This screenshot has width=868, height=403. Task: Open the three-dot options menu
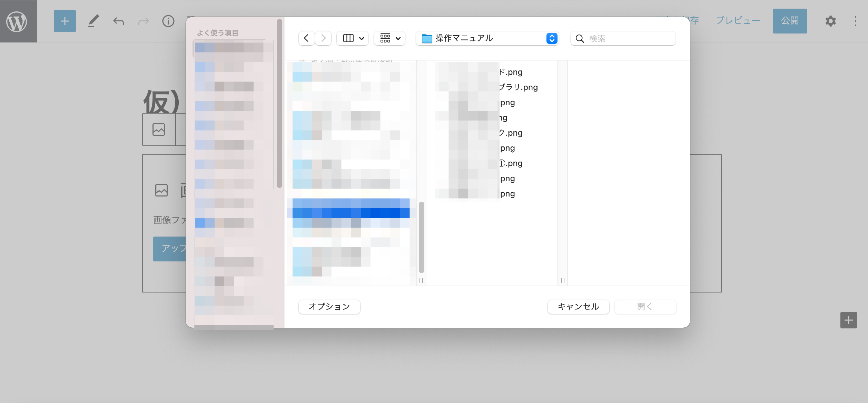pyautogui.click(x=855, y=21)
